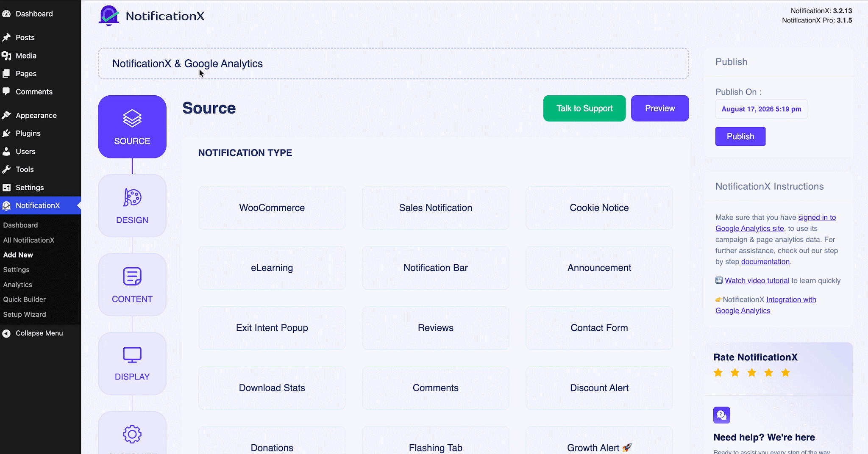Pick the Reviews notification type

(x=436, y=328)
